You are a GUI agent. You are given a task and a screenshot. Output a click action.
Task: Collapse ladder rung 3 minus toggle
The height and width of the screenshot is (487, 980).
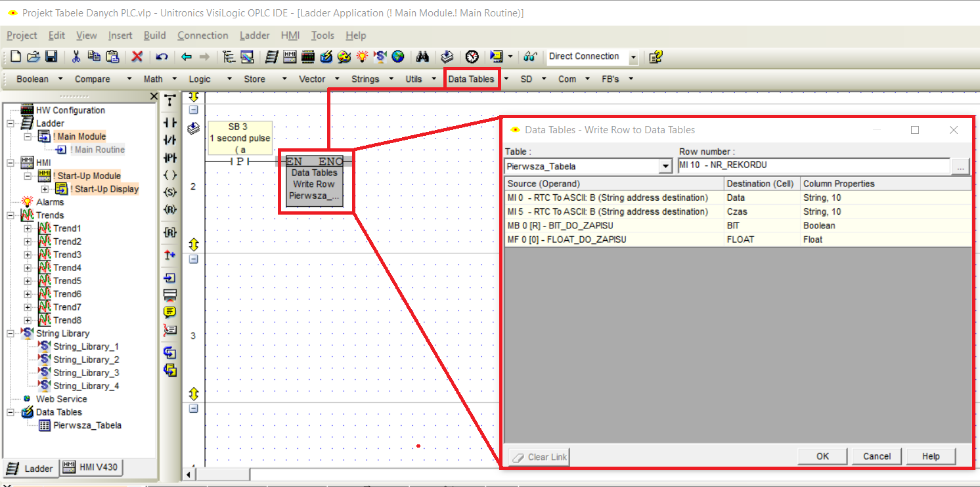coord(194,259)
